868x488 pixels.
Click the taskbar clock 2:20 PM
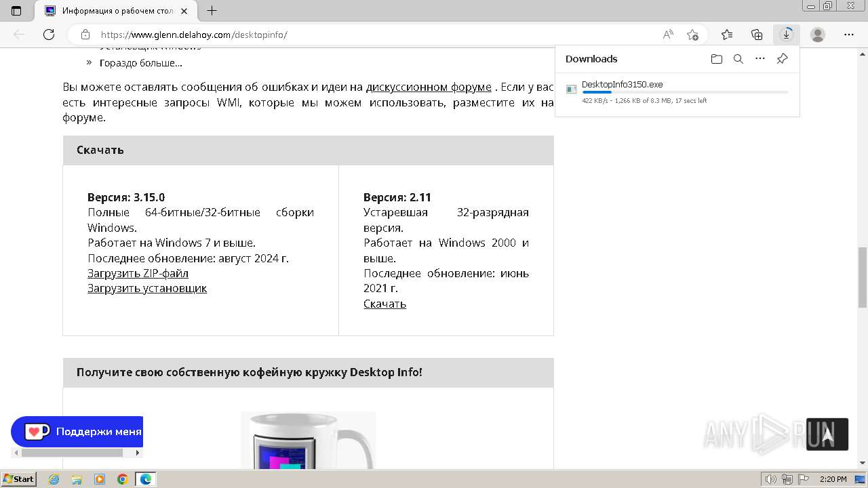(x=833, y=479)
